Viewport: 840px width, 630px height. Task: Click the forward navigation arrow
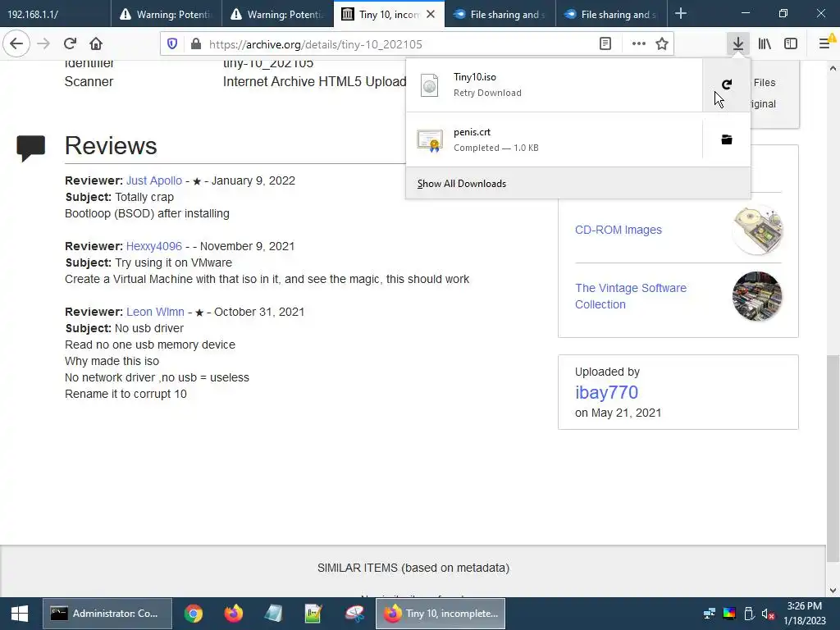pos(43,44)
